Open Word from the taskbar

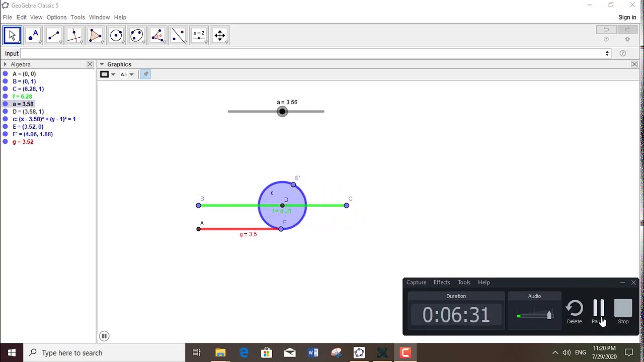pos(313,352)
